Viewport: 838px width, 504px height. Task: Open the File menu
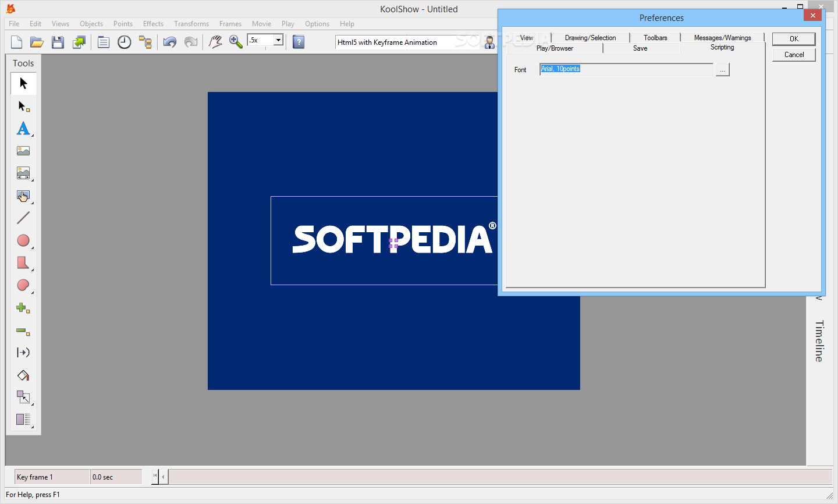click(x=14, y=24)
